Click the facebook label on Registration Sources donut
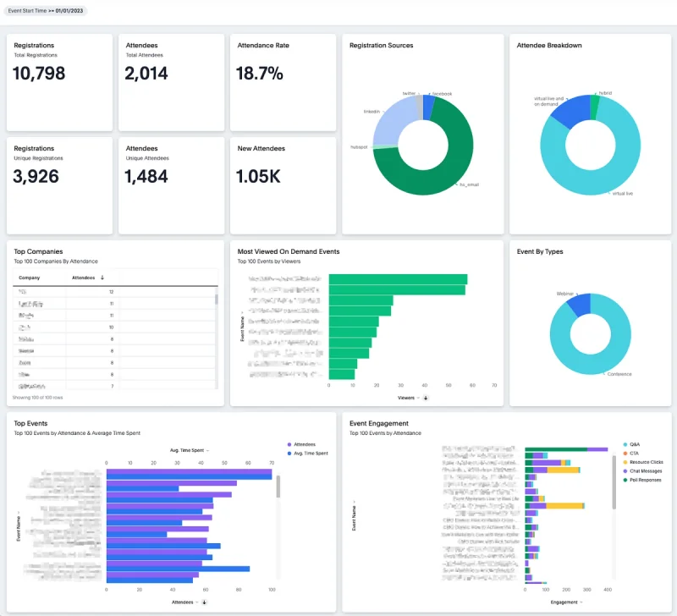 [x=442, y=94]
